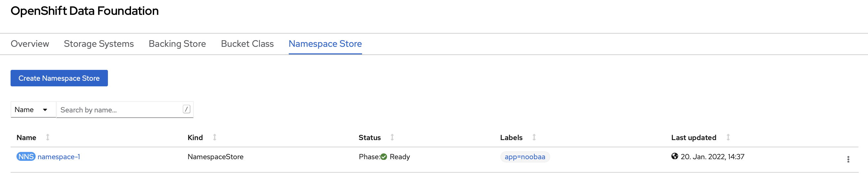Click the green Ready status checkmark
This screenshot has width=868, height=176.
(x=384, y=157)
